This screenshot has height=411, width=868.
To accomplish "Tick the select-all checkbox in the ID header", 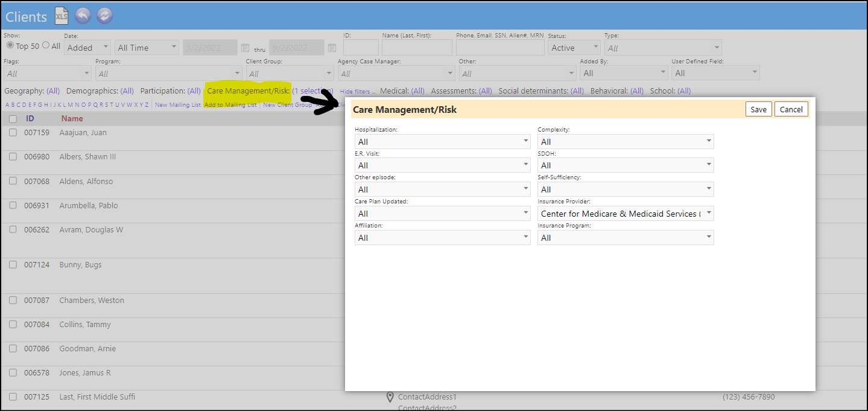I will pyautogui.click(x=13, y=119).
